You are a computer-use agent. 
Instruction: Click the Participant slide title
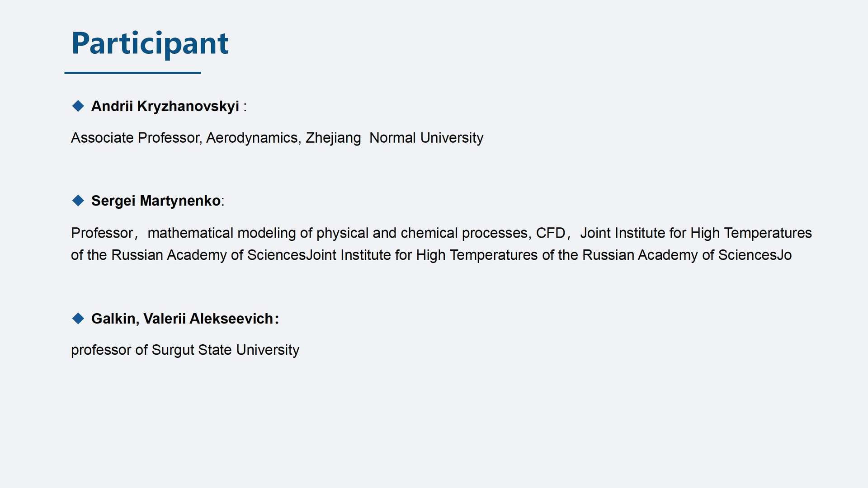tap(150, 43)
